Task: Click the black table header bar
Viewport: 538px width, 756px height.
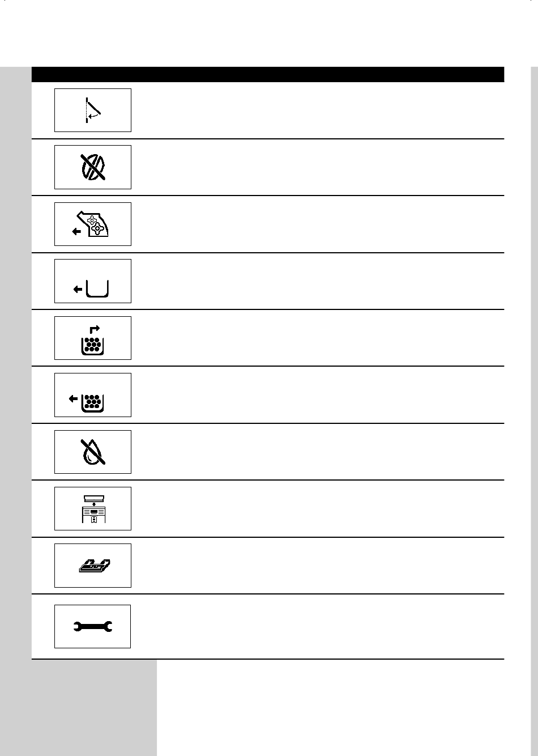Action: click(267, 74)
